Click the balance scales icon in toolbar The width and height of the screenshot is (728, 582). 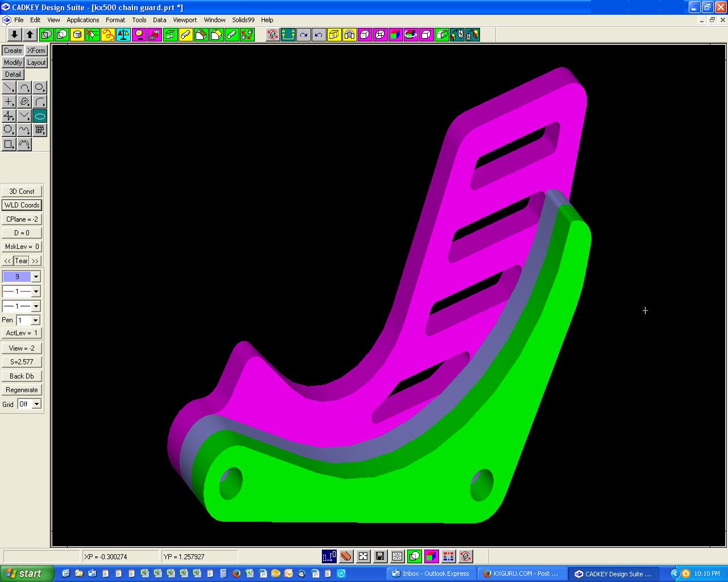tap(123, 35)
